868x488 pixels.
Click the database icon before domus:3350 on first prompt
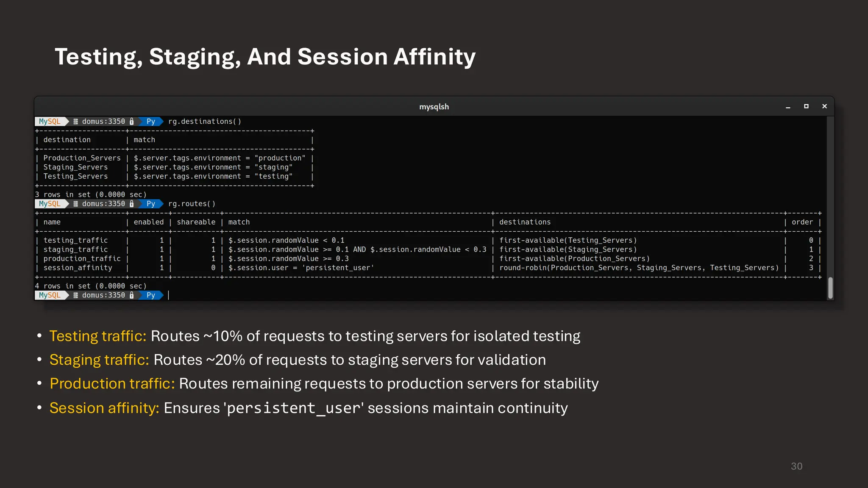point(76,122)
